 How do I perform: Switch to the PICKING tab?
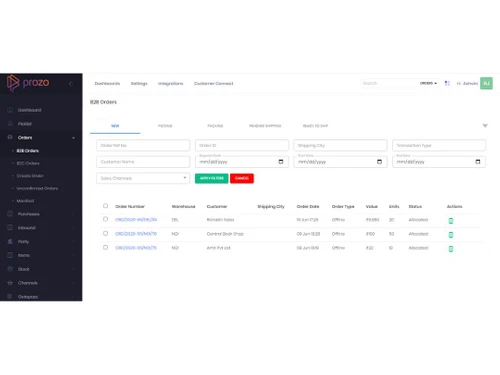tap(165, 126)
